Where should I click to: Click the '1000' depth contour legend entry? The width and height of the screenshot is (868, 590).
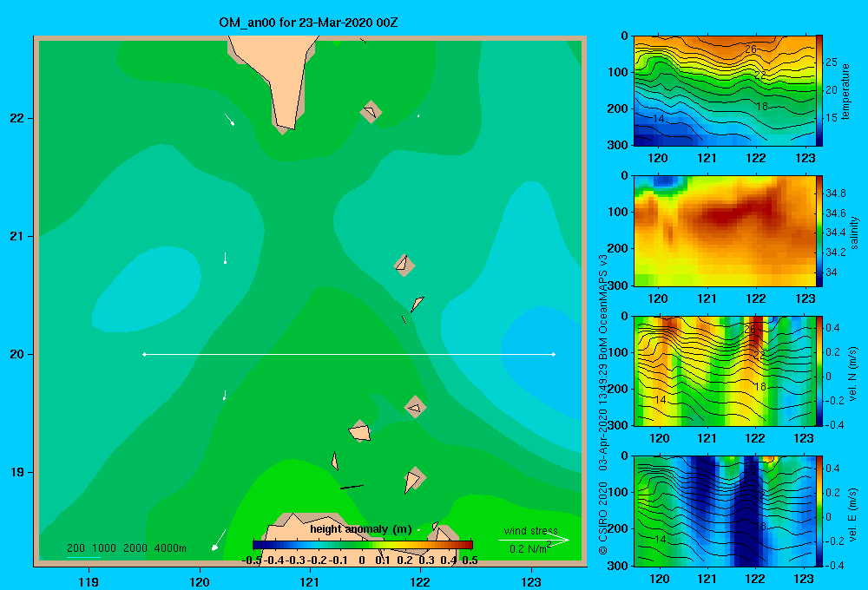[x=104, y=548]
